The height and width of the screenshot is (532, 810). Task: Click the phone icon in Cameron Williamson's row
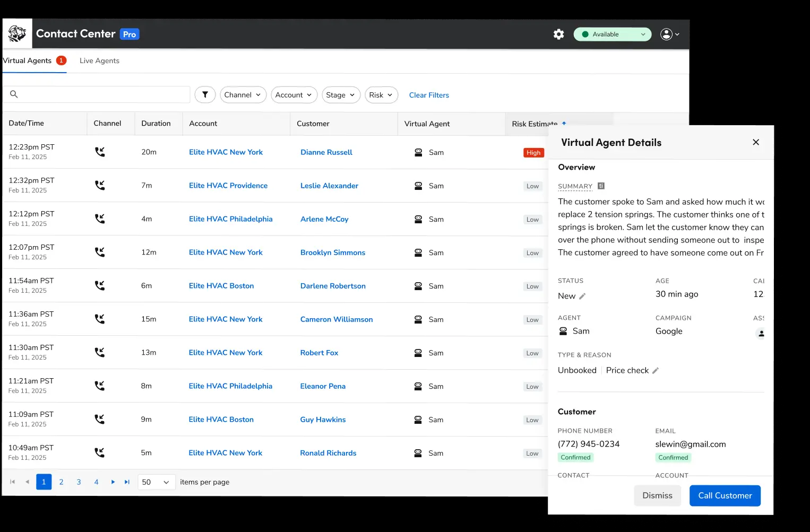click(100, 319)
